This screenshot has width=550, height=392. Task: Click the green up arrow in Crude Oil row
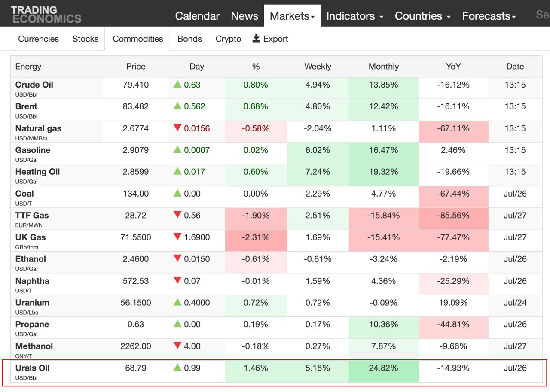point(177,84)
